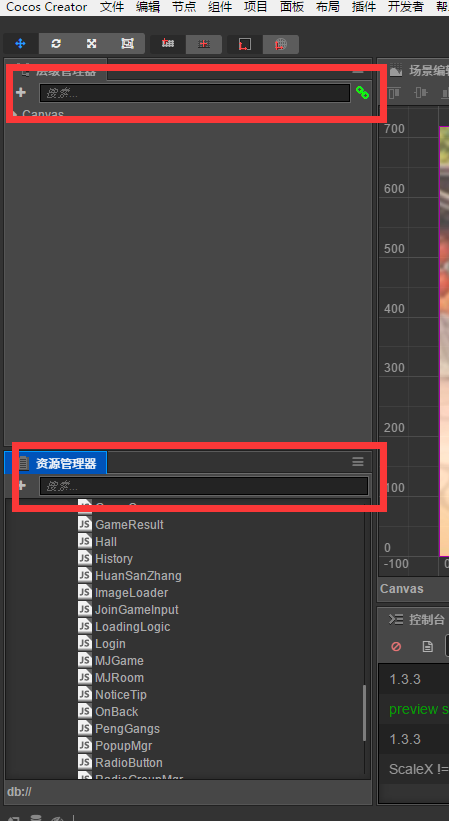Toggle the local/global coordinate mode button
Screen dimensions: 449x821
coord(244,44)
